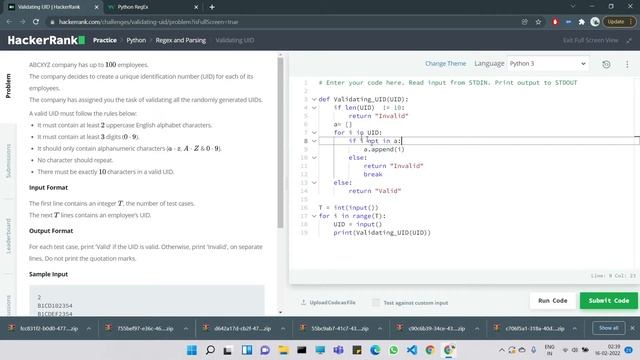Click the Upload Code as File icon
This screenshot has width=640, height=360.
303,302
